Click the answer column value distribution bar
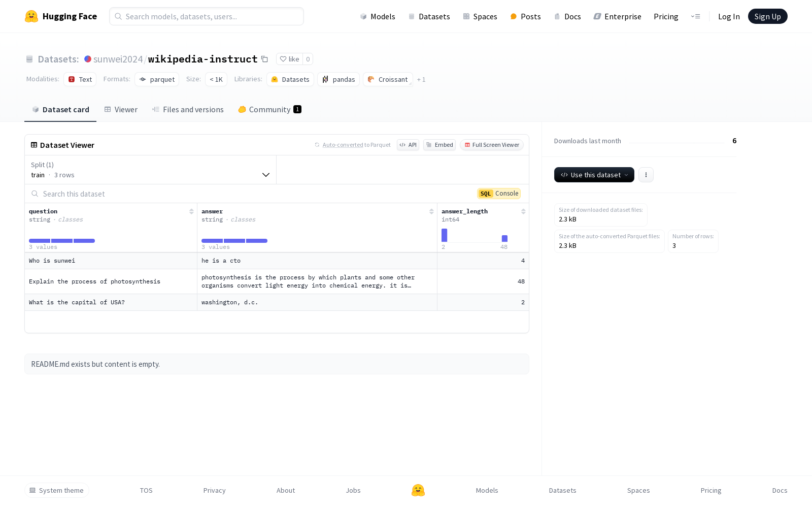812x508 pixels. 234,241
